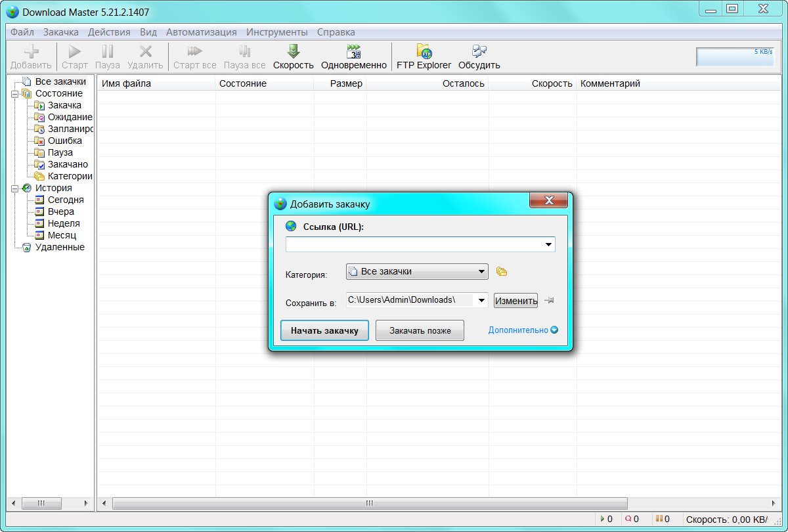
Task: Click the category folder icon beside Все закачки dropdown
Action: (x=502, y=271)
